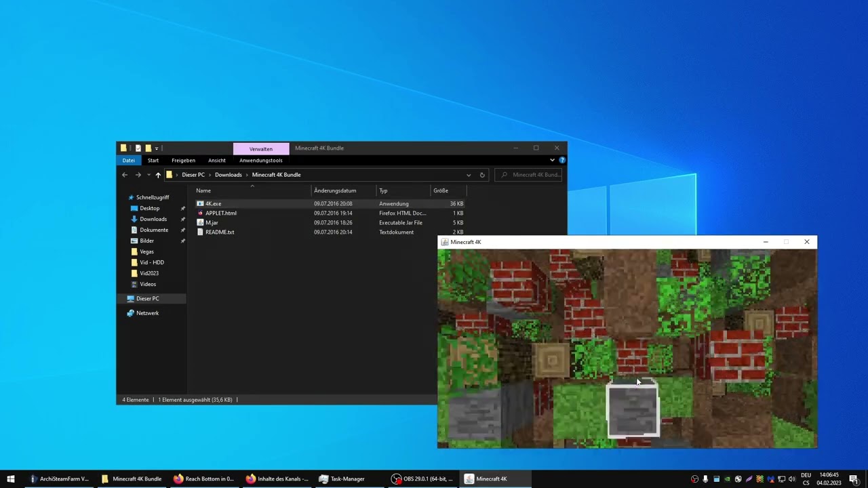Viewport: 868px width, 488px height.
Task: Open Downloads in the navigation pane
Action: pos(153,219)
